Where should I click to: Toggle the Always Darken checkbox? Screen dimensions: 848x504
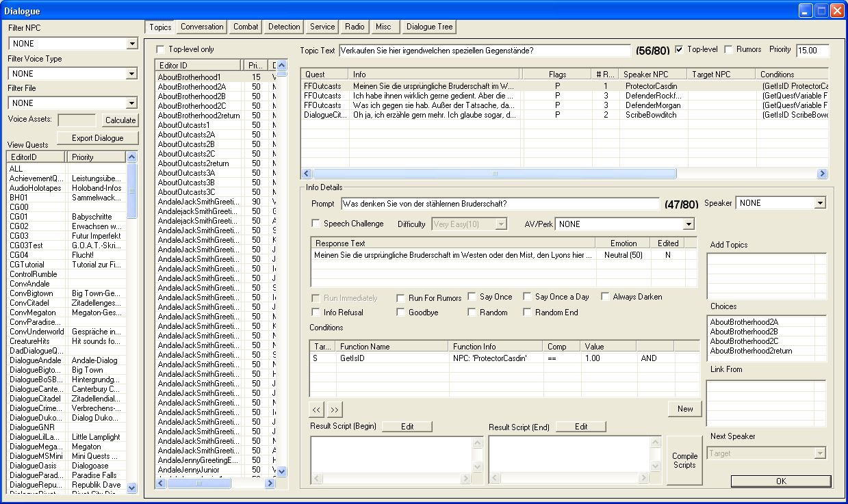click(606, 297)
